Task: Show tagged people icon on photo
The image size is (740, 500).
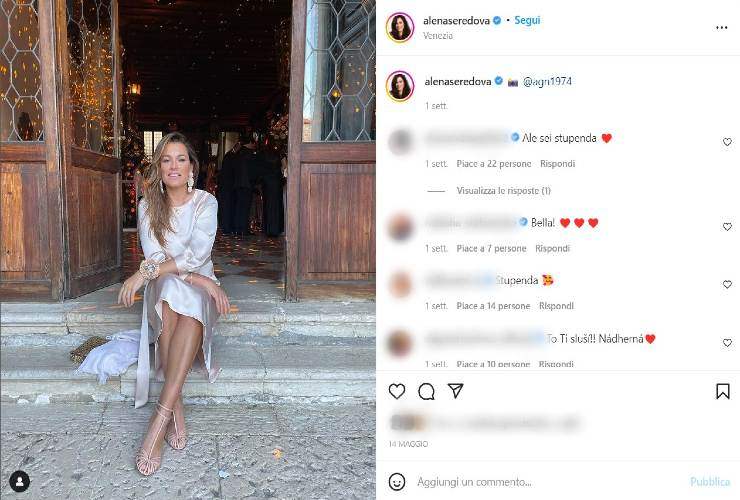Action: point(19,481)
